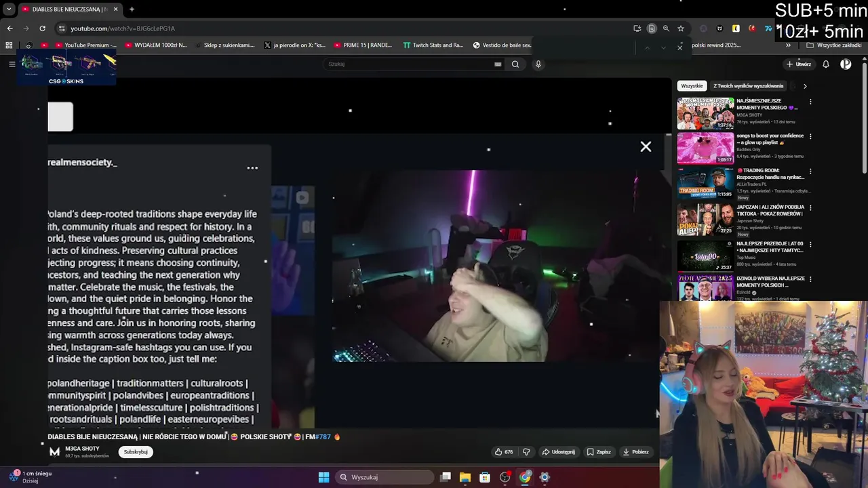Select the Z Twoich wyników wyszukiwania chip

coord(749,86)
